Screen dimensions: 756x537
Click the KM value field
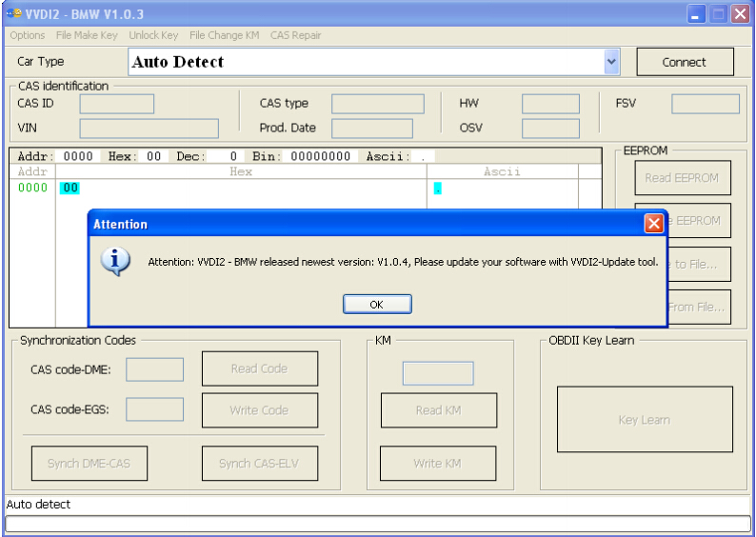[x=438, y=373]
